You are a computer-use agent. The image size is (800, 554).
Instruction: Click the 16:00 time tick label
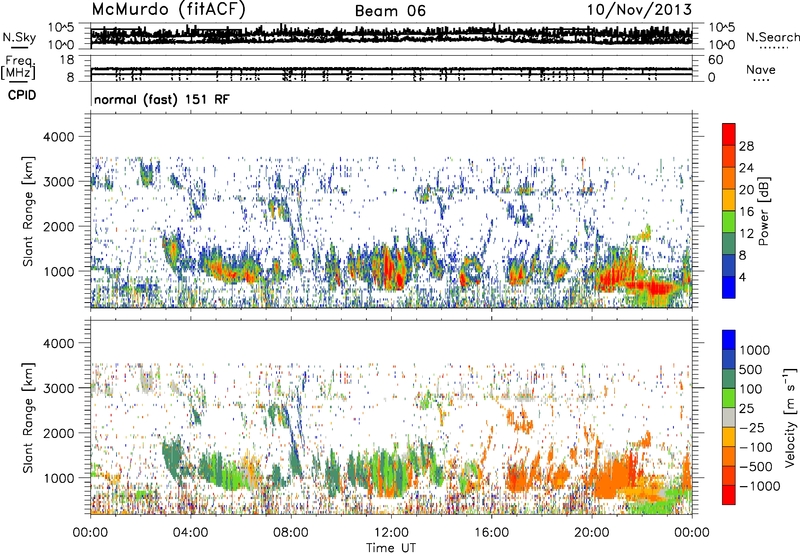(491, 533)
